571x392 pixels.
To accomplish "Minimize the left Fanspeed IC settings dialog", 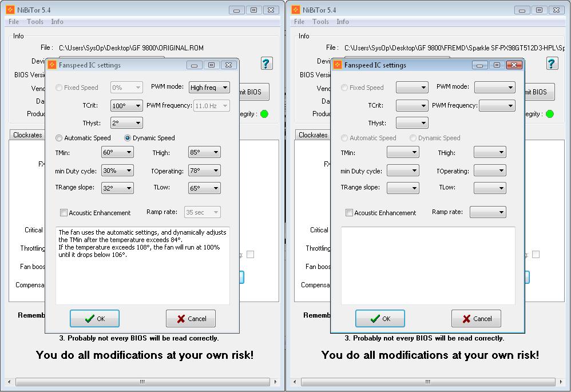I will 194,65.
